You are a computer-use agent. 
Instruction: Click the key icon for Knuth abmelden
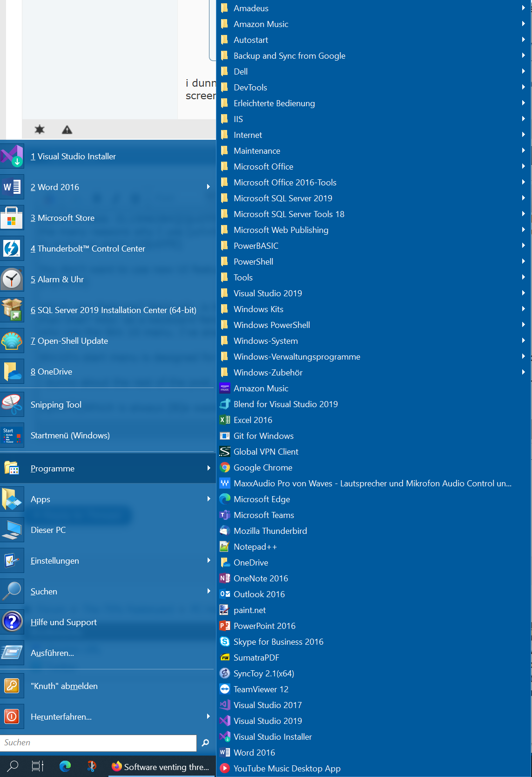tap(12, 686)
